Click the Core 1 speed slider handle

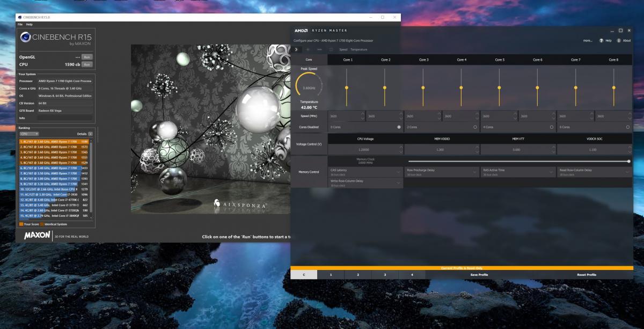point(347,87)
